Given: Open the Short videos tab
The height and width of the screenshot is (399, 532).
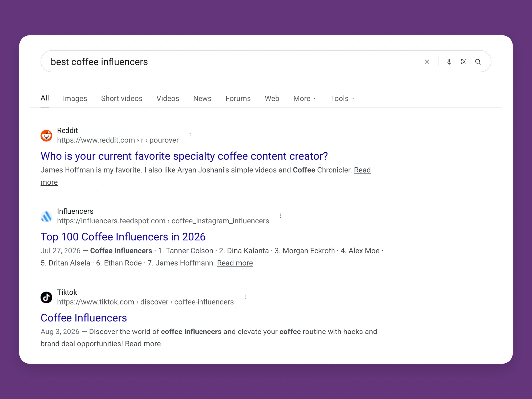Looking at the screenshot, I should 122,98.
